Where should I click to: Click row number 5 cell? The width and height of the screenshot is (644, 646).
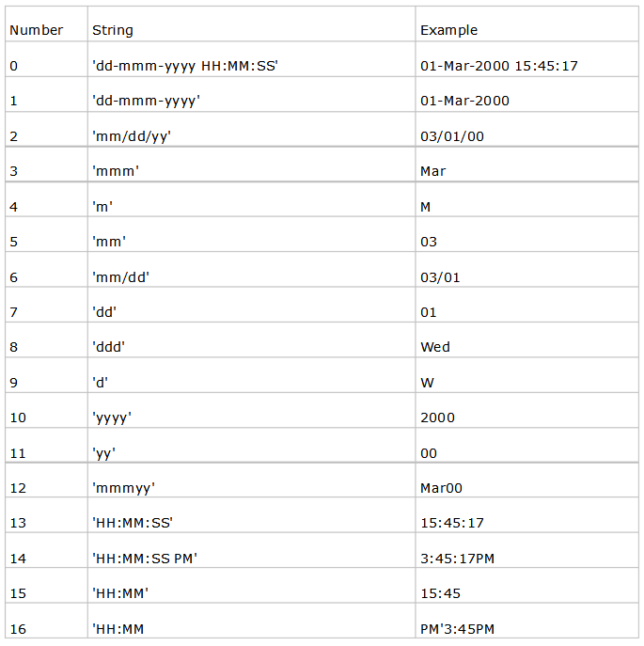pyautogui.click(x=13, y=242)
